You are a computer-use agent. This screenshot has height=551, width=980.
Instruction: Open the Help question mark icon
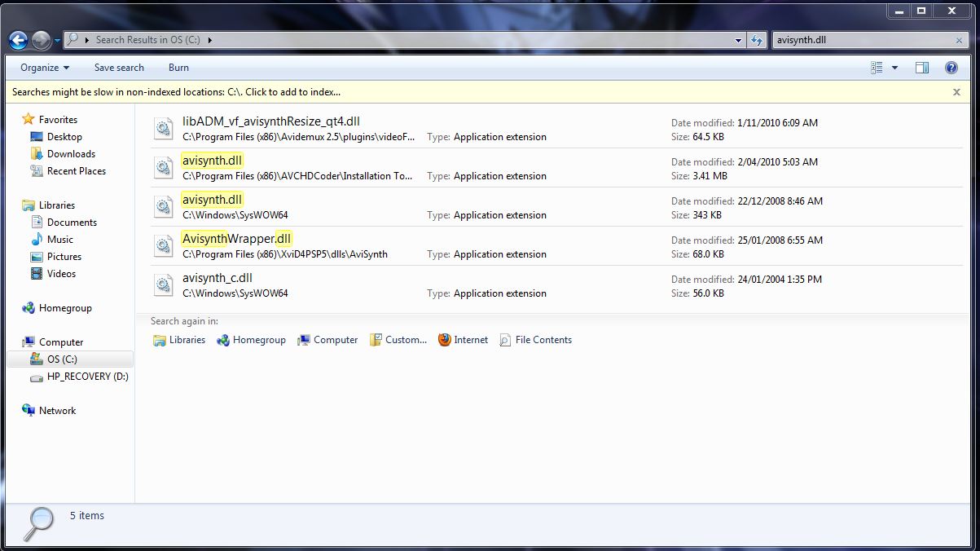pyautogui.click(x=951, y=68)
